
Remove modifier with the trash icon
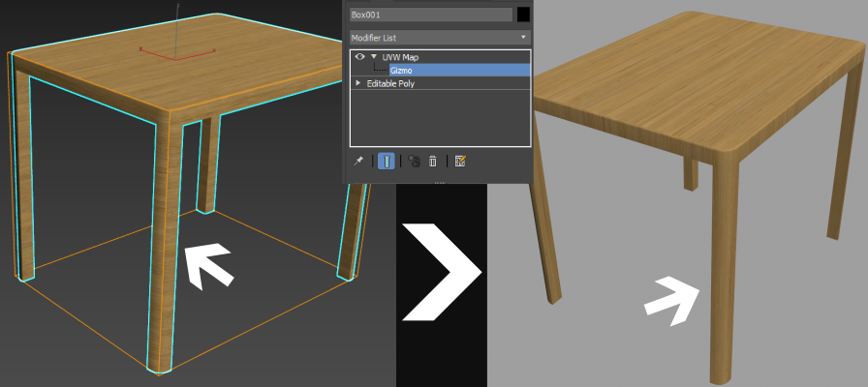pos(433,162)
